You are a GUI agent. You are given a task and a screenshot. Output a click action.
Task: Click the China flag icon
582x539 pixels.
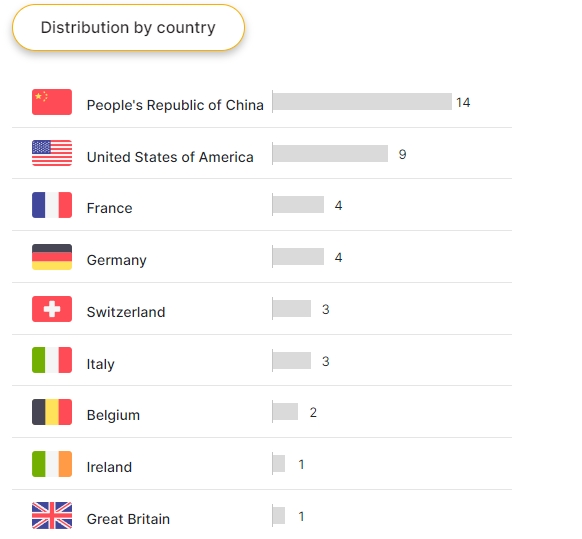[52, 102]
